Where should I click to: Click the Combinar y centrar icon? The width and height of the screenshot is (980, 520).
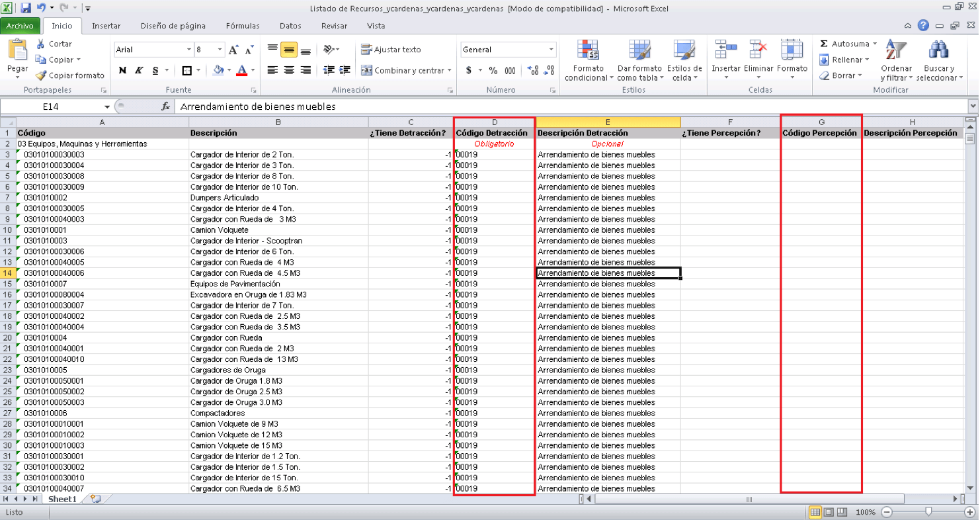(366, 70)
